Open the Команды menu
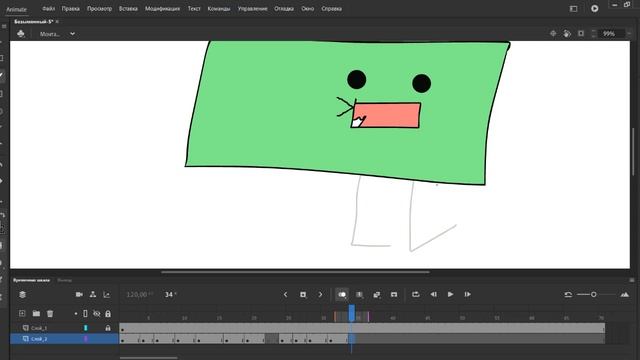The width and height of the screenshot is (640, 360). pyautogui.click(x=219, y=9)
